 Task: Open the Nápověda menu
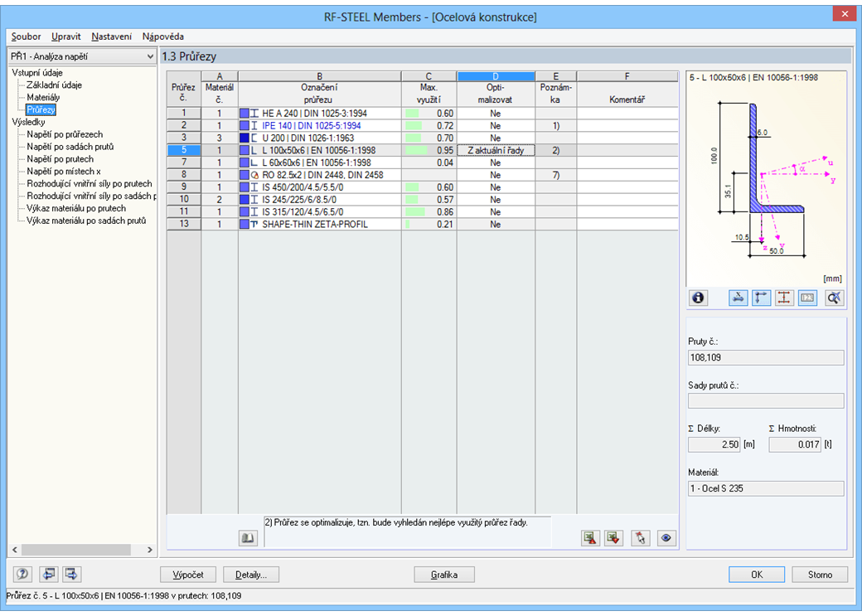pos(163,36)
